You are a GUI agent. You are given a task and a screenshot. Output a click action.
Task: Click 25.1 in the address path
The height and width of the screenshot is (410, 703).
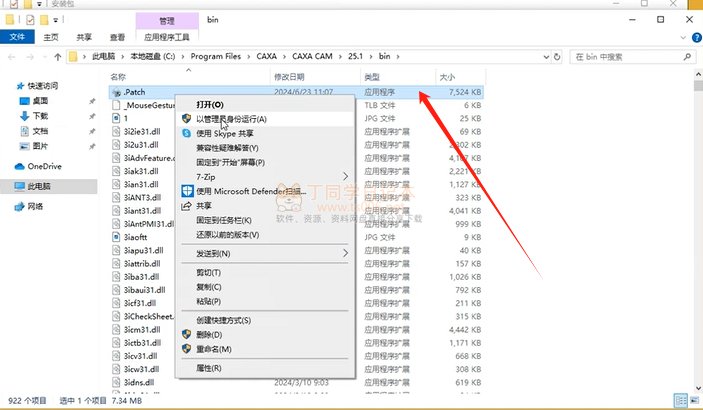(x=356, y=57)
